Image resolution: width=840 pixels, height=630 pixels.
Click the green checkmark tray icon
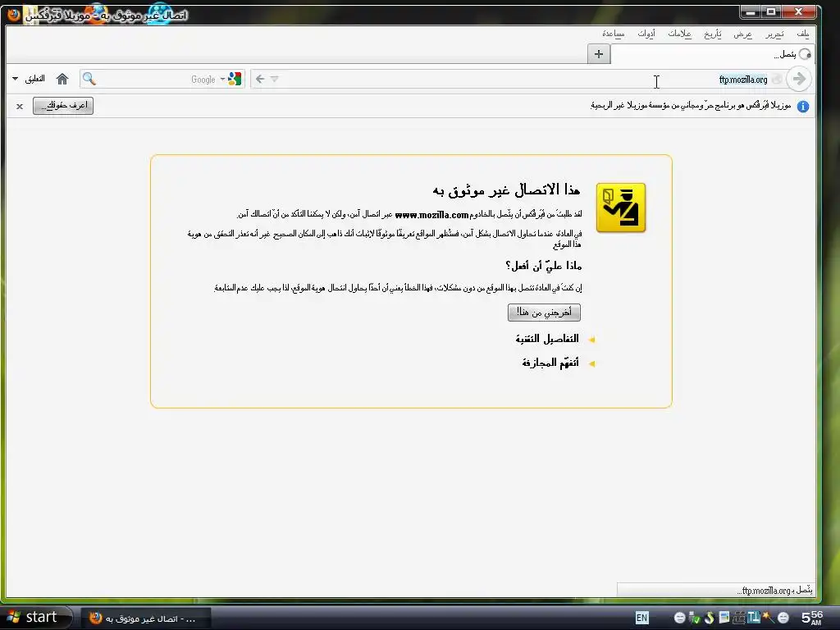694,618
